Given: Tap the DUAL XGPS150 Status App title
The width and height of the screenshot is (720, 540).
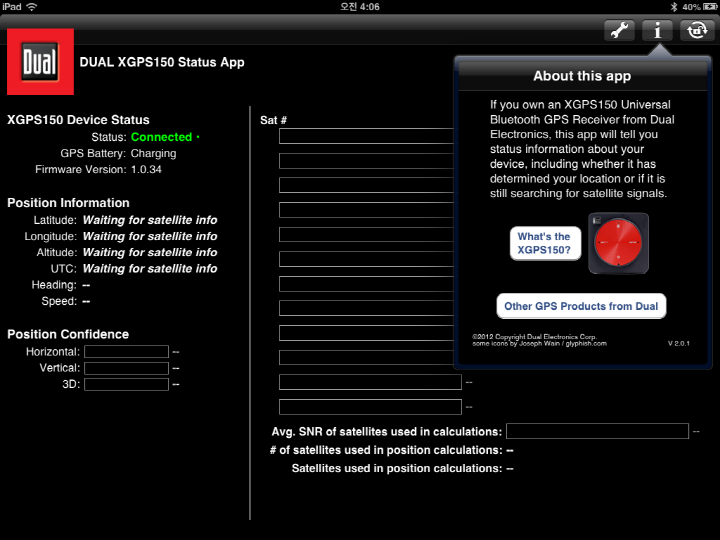Looking at the screenshot, I should (162, 62).
